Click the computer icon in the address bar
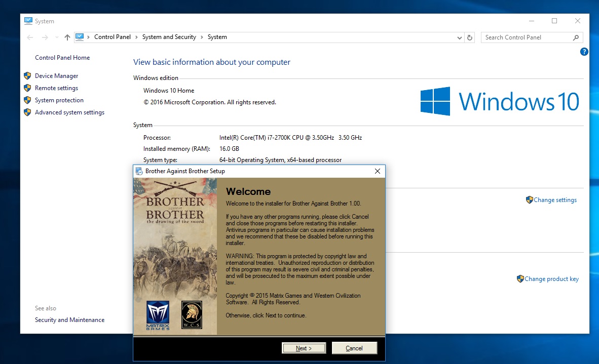This screenshot has width=599, height=364. click(x=80, y=37)
